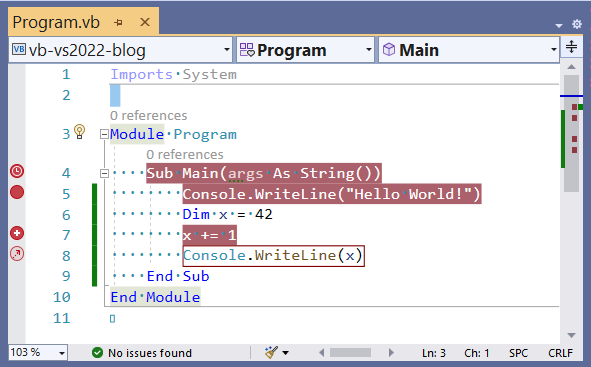Screen dimensions: 591x367
Task: Open the tab settings gear icon
Action: [x=577, y=24]
